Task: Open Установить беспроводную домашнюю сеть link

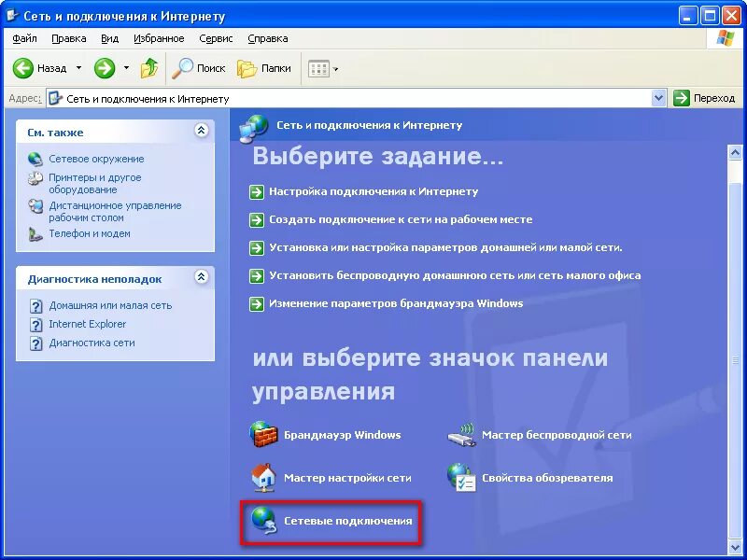Action: pyautogui.click(x=455, y=275)
